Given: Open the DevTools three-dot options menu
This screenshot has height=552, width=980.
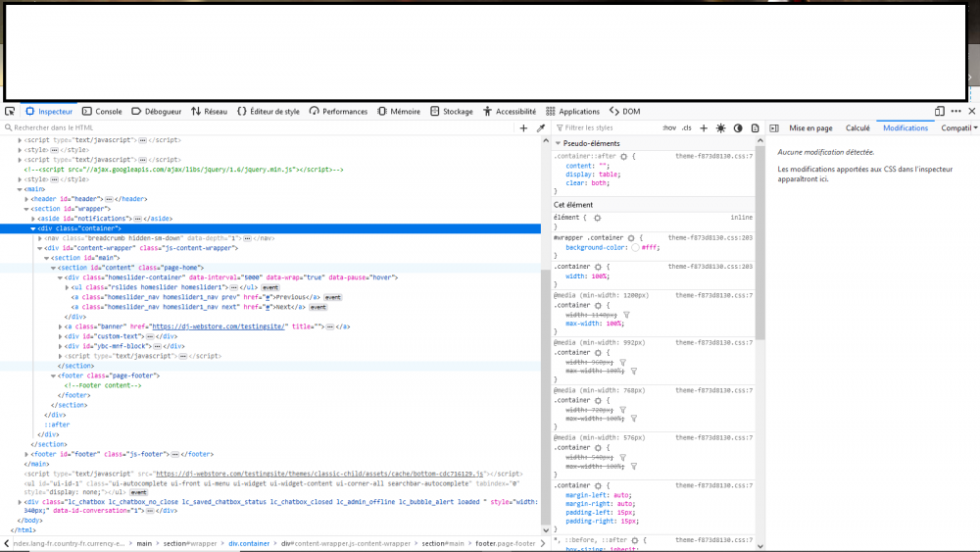Looking at the screenshot, I should coord(955,112).
